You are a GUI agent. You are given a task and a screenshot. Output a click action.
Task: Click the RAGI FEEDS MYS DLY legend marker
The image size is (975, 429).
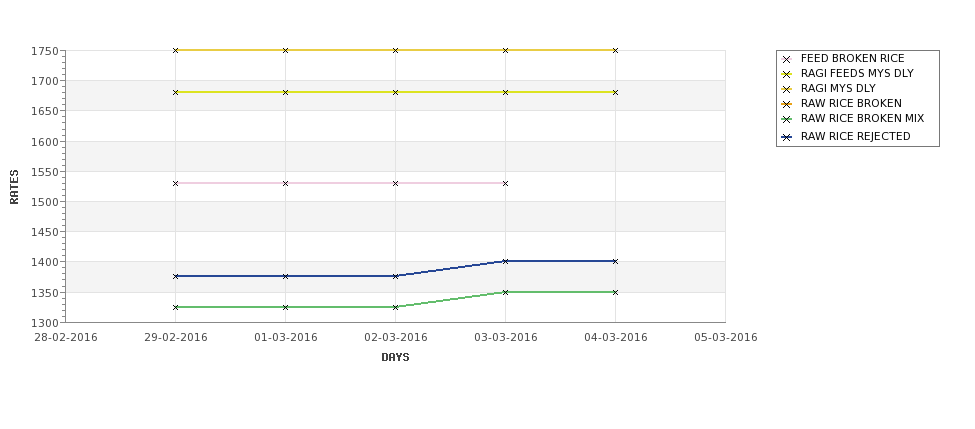[x=786, y=74]
